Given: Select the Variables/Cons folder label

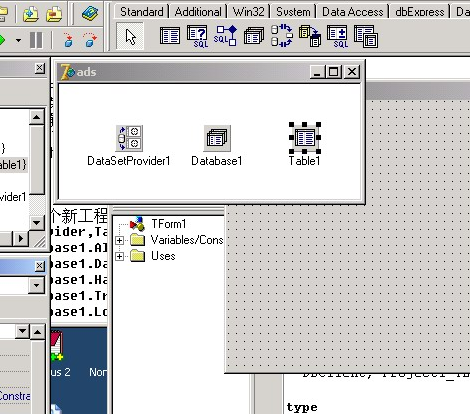Looking at the screenshot, I should click(187, 240).
